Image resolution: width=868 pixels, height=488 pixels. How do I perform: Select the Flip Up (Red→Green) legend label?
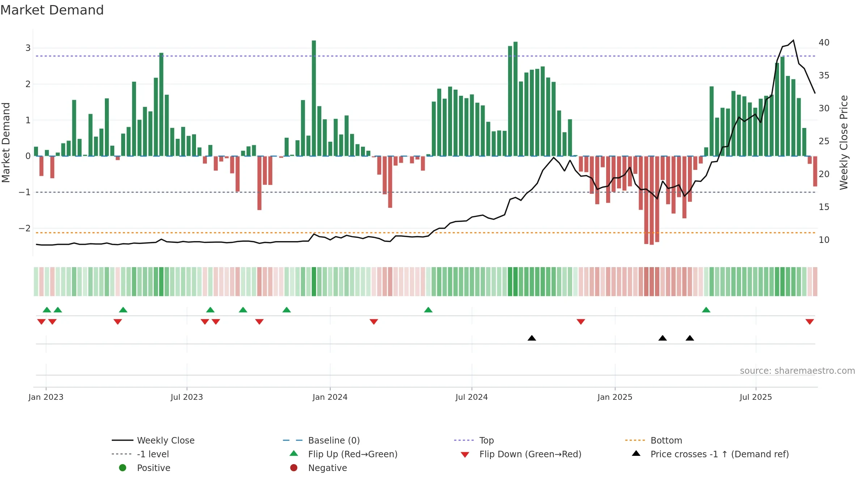[353, 454]
